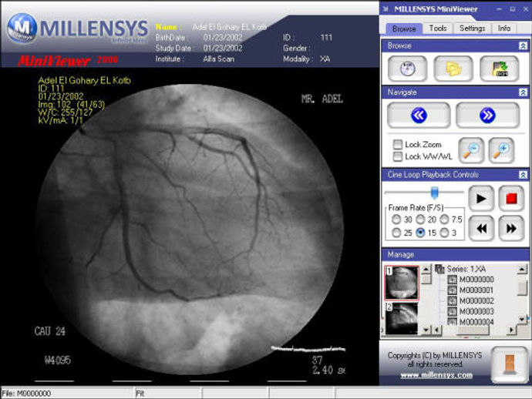The height and width of the screenshot is (399, 532).
Task: Open the Settings tab
Action: point(473,28)
